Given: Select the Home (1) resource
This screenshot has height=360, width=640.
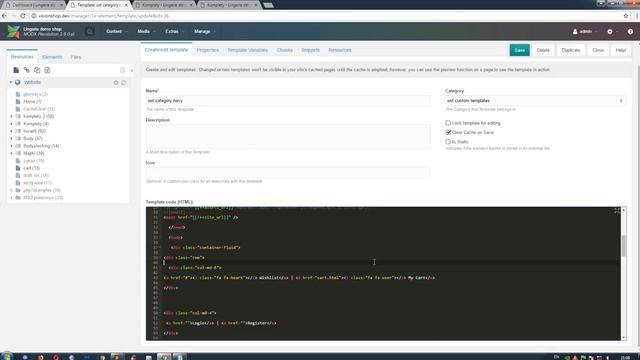Looking at the screenshot, I should [x=32, y=102].
